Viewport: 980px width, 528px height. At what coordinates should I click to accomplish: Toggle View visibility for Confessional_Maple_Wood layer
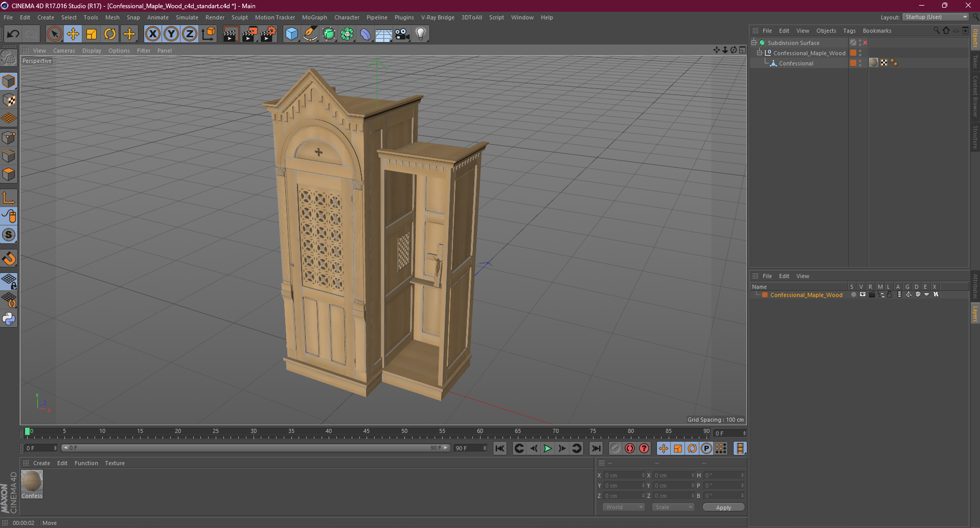862,294
